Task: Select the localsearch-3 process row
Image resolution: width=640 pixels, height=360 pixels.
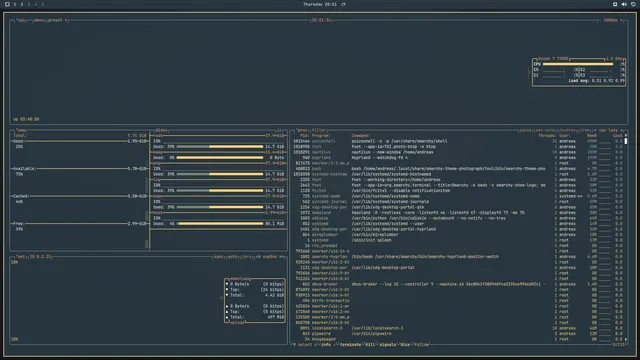Action: click(458, 328)
